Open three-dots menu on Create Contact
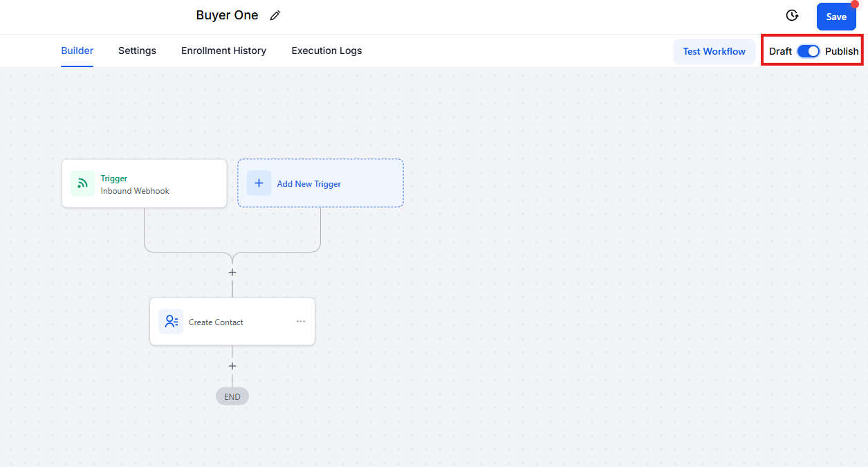Image resolution: width=868 pixels, height=467 pixels. point(301,322)
